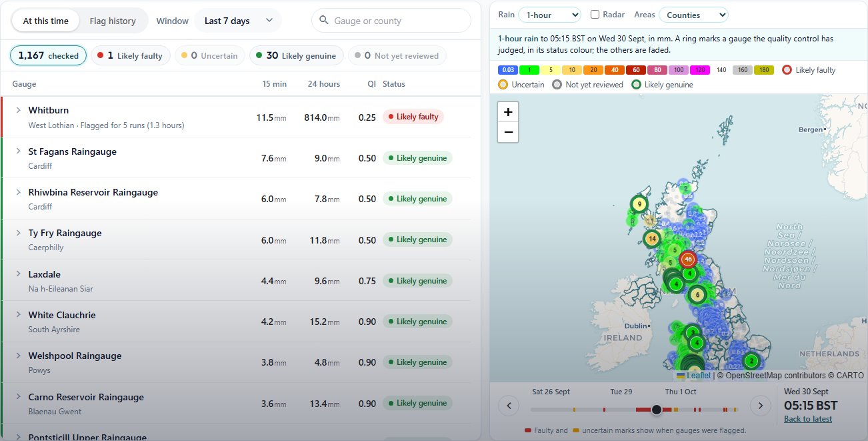Expand the Rhiwbina Reservoir Raingauge row
This screenshot has height=441, width=868.
(19, 192)
